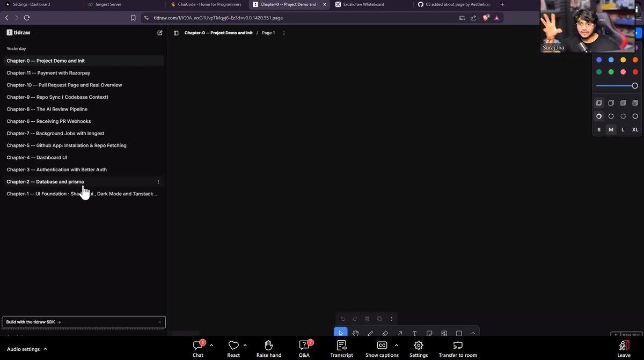Pick the light green color swatch
Screen dimensions: 644x360
[x=611, y=72]
